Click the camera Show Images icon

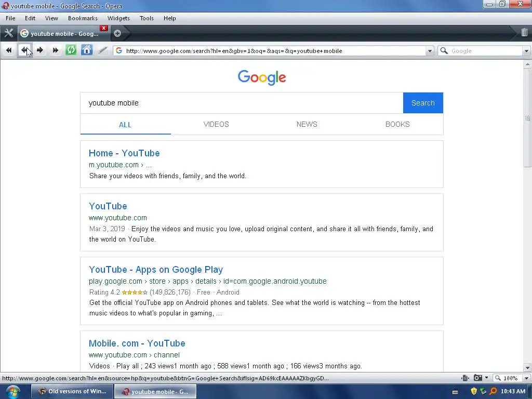point(478,378)
